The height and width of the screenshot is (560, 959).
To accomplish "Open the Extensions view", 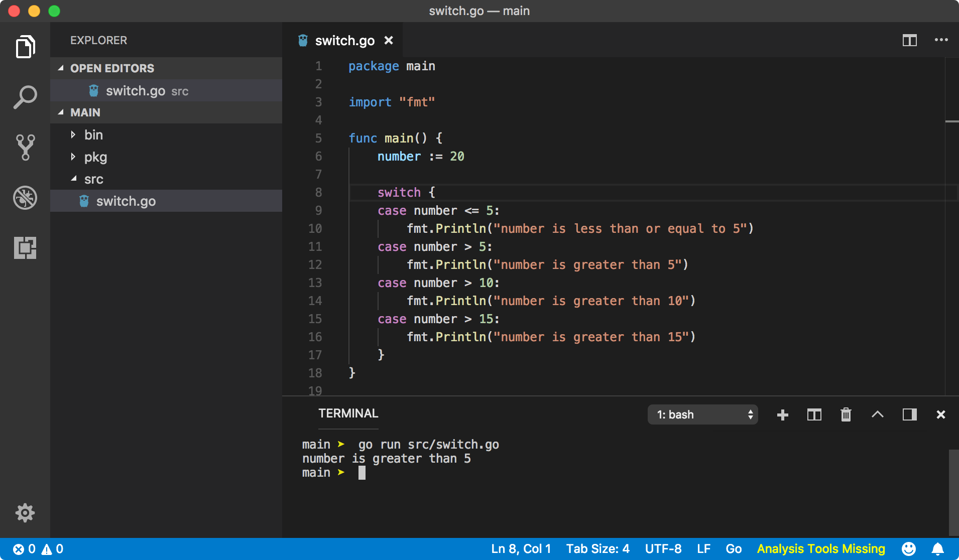I will pyautogui.click(x=25, y=247).
